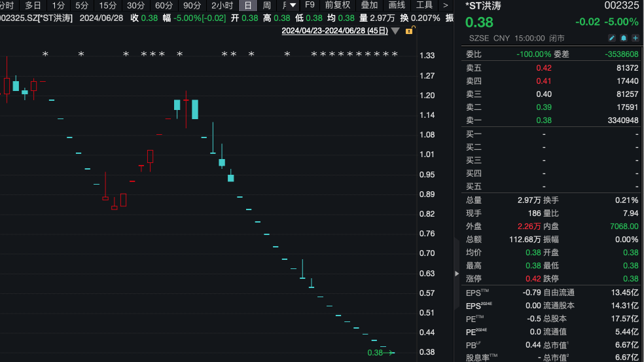Click the bell price alert icon
This screenshot has width=644, height=362.
tap(624, 38)
